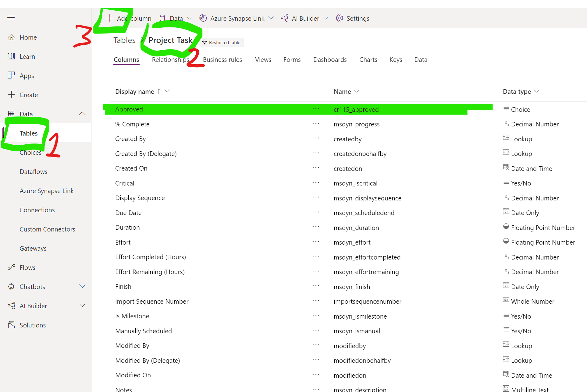587x392 pixels.
Task: Switch to the Views tab
Action: pyautogui.click(x=263, y=60)
